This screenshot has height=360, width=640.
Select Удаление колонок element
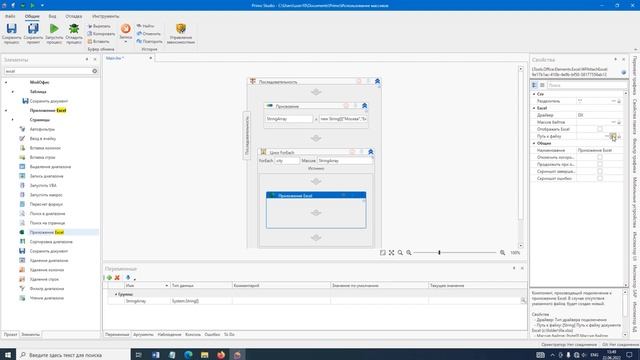(47, 270)
